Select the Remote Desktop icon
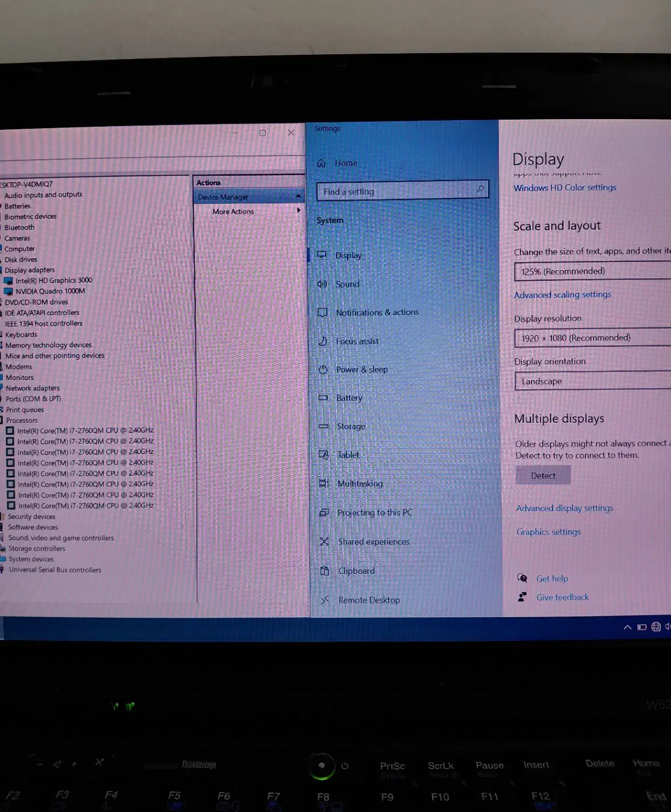The image size is (671, 812). click(x=325, y=600)
